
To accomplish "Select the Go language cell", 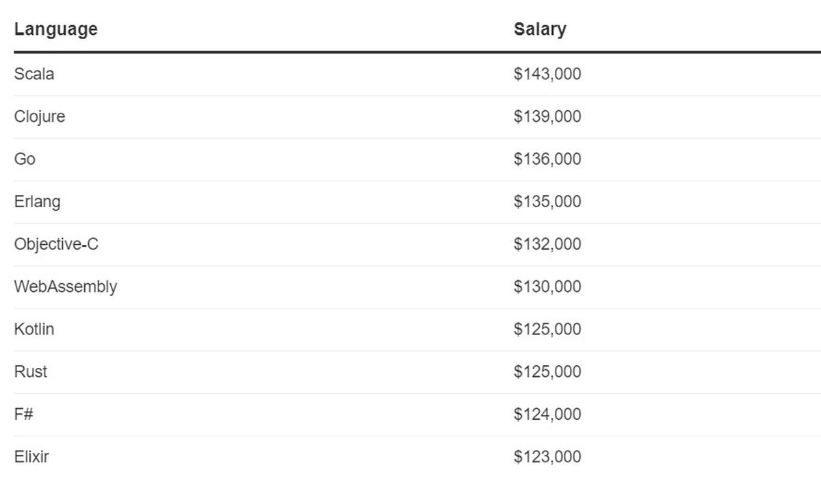I will 25,159.
